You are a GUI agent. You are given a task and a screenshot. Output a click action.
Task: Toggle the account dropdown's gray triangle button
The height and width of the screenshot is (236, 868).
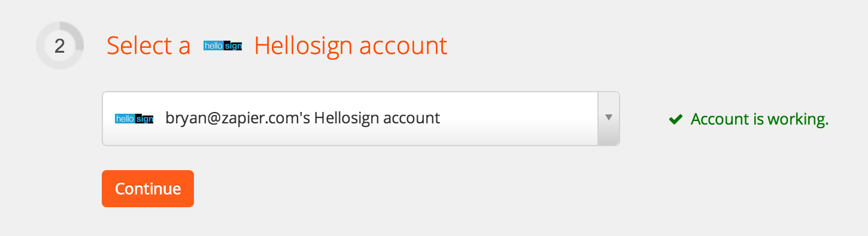tap(608, 118)
